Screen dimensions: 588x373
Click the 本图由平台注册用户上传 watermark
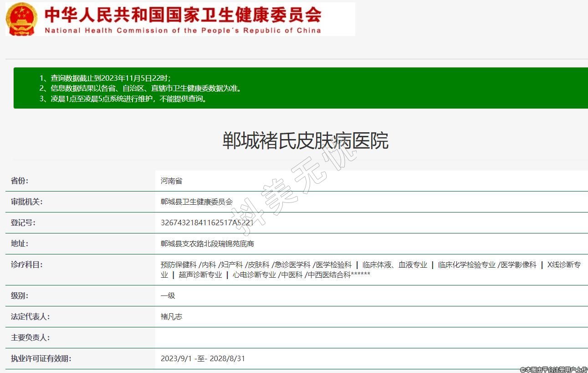553,369
